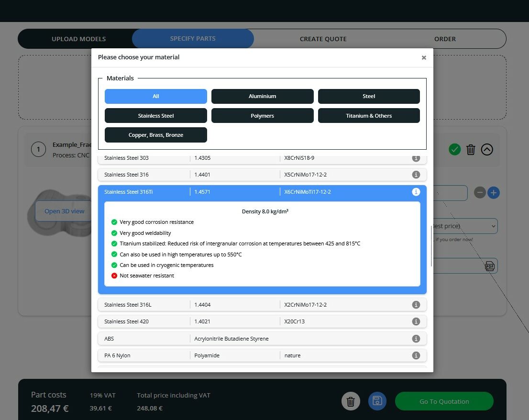
Task: Go to the Upload Models step
Action: [x=78, y=39]
